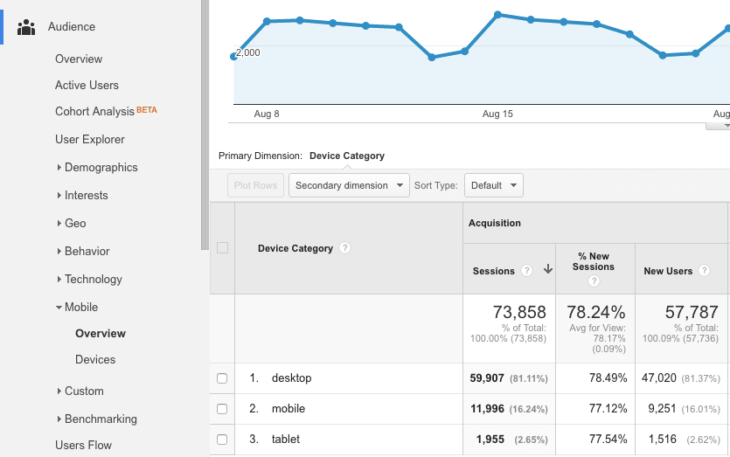730x457 pixels.
Task: Open Cohort Analysis beta report
Action: (106, 111)
